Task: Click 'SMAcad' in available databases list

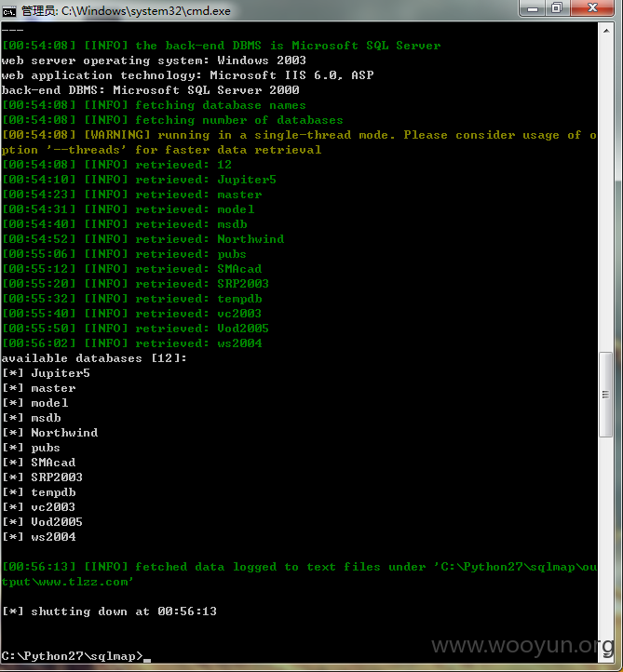Action: (53, 463)
